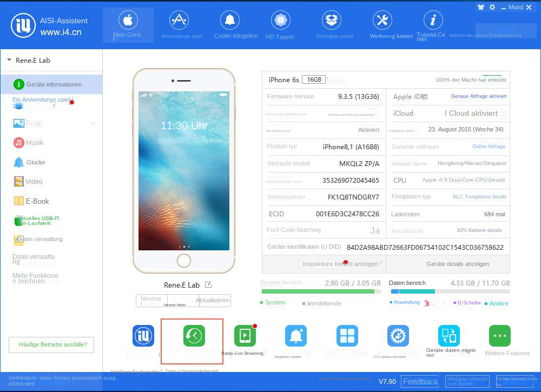Click the System bereich storage bar

(321, 291)
